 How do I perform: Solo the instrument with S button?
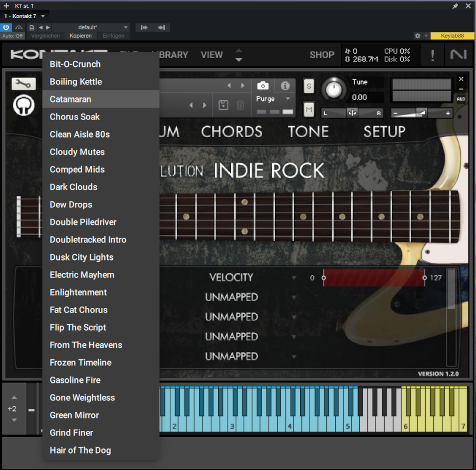(x=309, y=86)
